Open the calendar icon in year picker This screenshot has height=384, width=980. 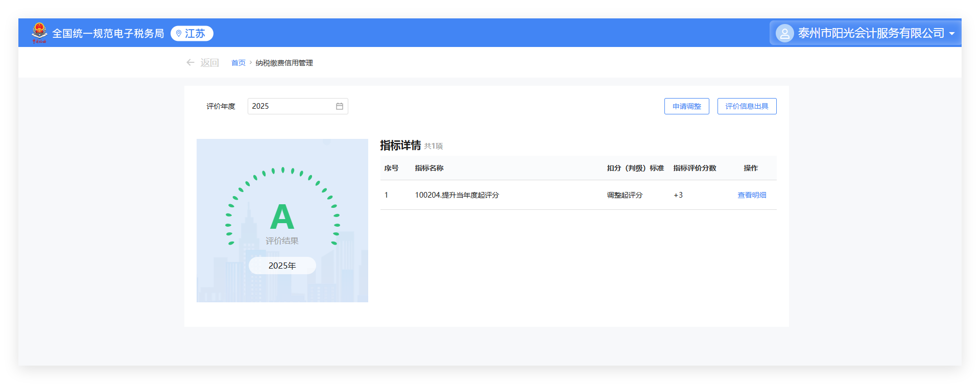pos(340,106)
